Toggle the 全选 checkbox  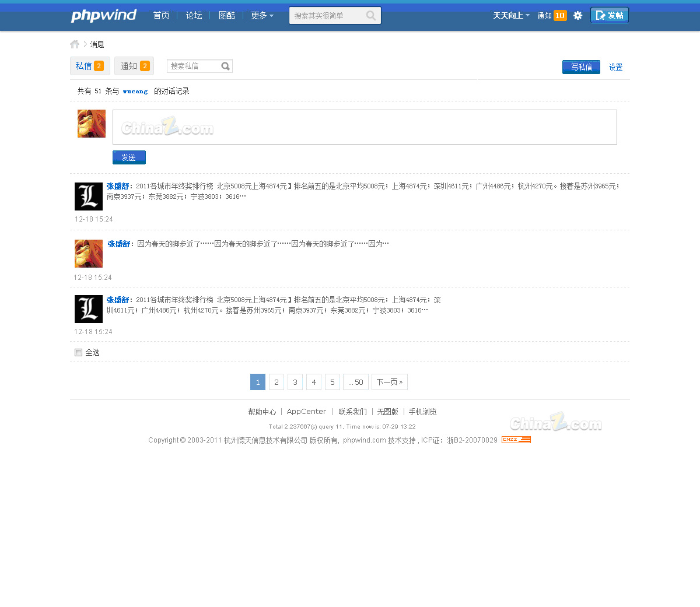79,352
